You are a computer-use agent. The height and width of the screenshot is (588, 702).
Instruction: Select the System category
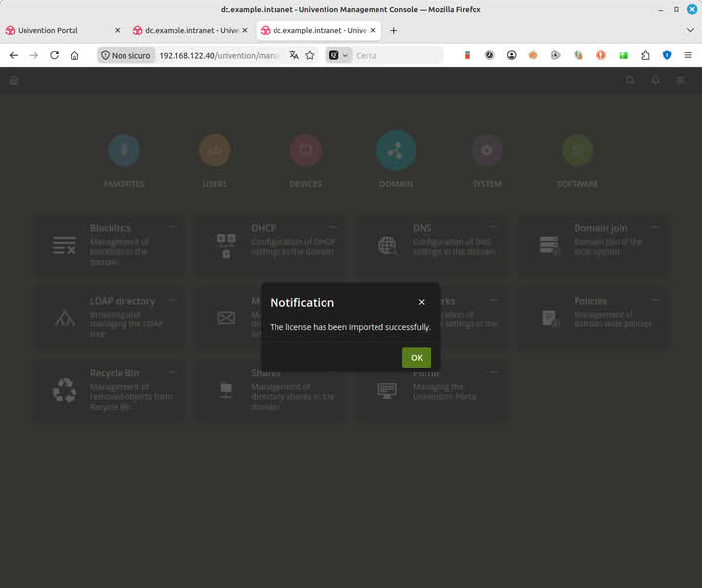tap(486, 150)
